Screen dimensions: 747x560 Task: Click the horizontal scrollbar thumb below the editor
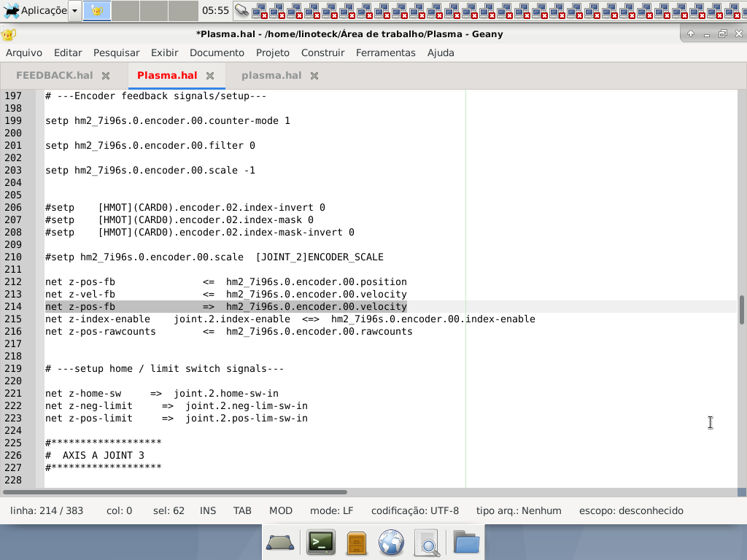(175, 492)
